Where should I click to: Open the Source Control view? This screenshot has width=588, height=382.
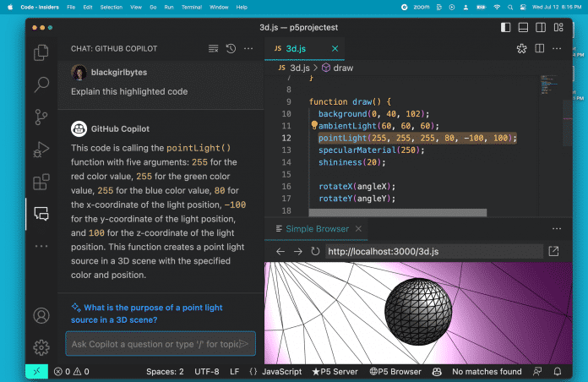pyautogui.click(x=41, y=117)
